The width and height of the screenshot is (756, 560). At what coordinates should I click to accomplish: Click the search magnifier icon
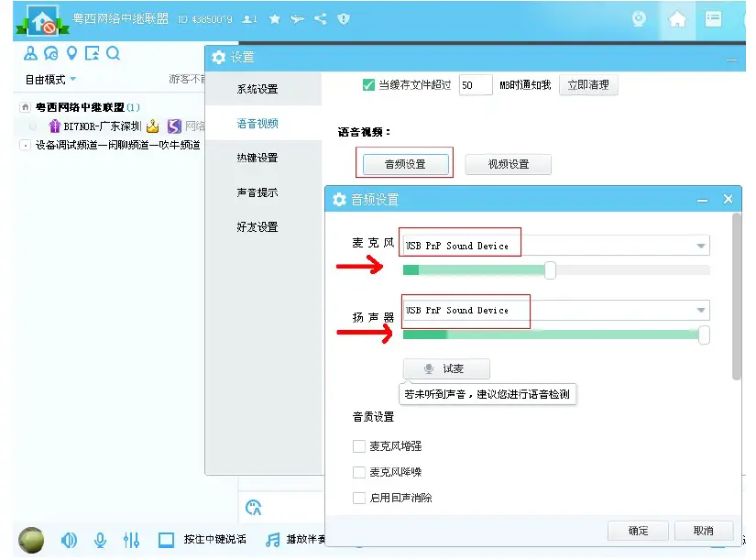(x=113, y=53)
